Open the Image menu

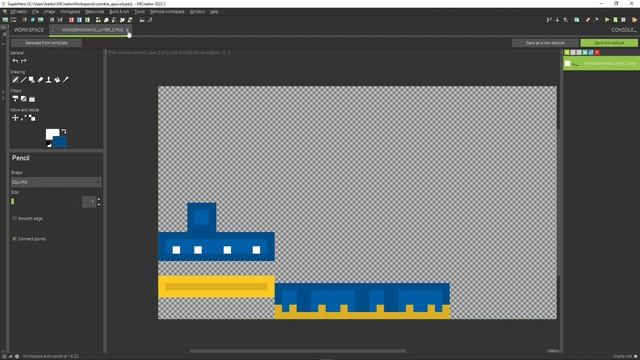click(x=49, y=12)
